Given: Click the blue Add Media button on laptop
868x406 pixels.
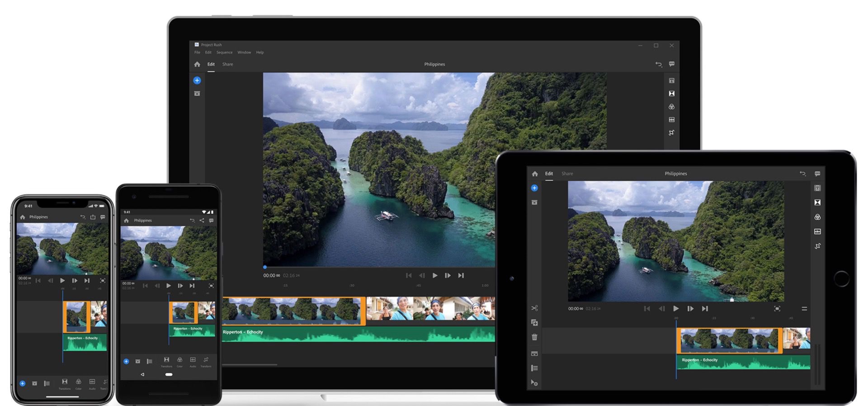Looking at the screenshot, I should pos(197,81).
